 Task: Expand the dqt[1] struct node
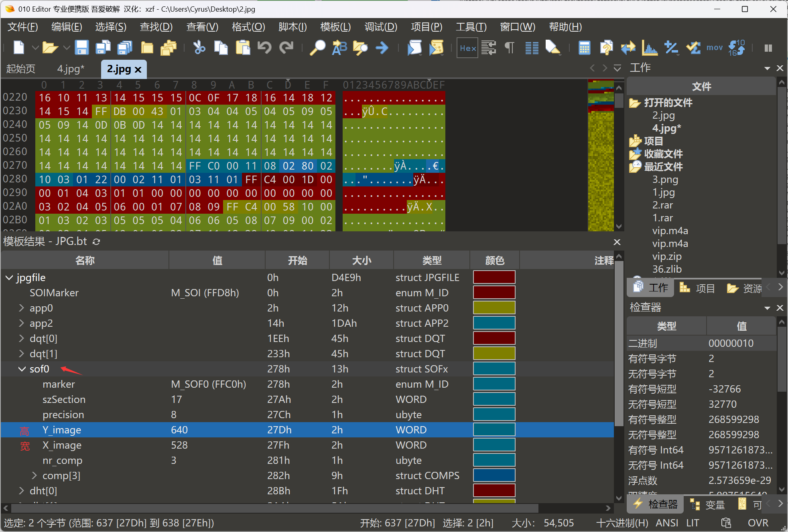click(22, 354)
